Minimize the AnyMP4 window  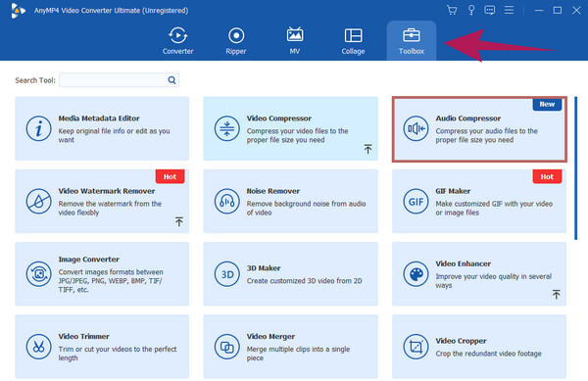[539, 10]
